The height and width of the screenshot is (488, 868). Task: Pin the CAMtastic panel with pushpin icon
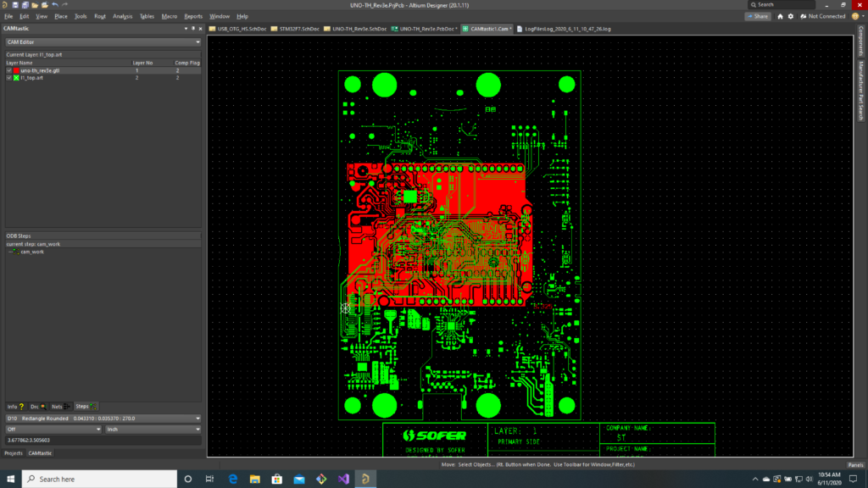point(192,28)
